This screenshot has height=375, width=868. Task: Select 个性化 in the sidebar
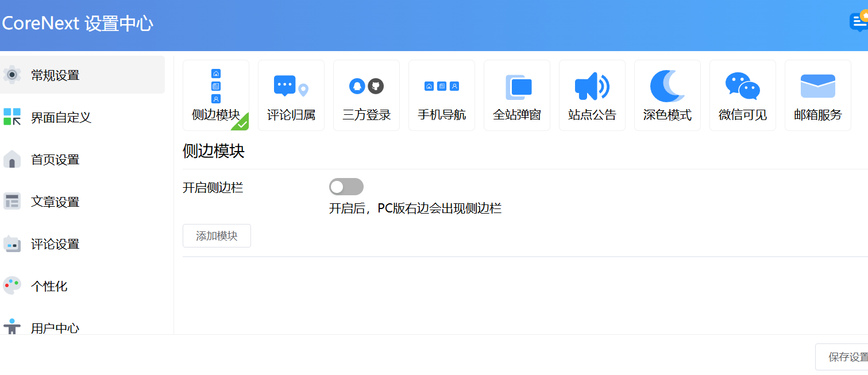[x=49, y=286]
